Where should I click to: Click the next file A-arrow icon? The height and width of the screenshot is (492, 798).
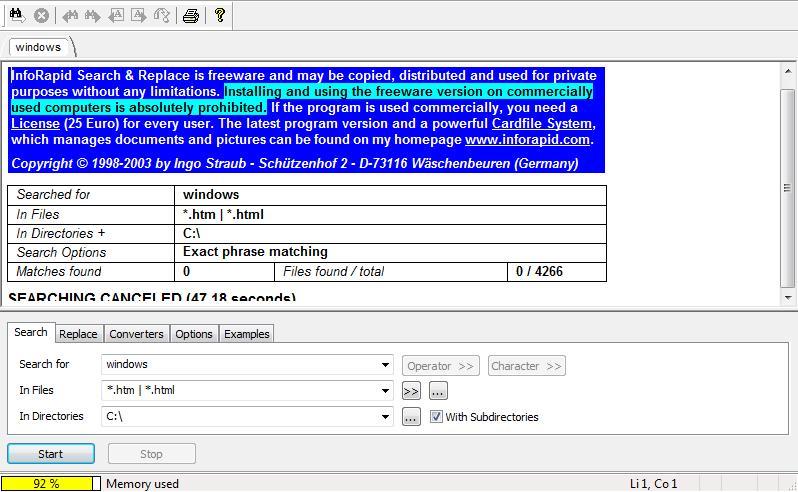(x=138, y=16)
